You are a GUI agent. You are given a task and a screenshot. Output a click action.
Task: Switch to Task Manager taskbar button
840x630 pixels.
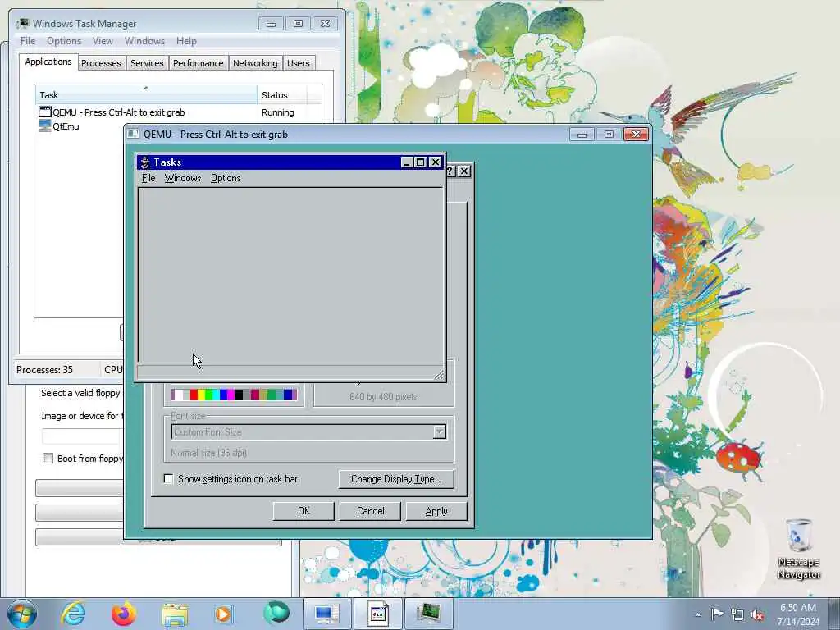click(428, 614)
